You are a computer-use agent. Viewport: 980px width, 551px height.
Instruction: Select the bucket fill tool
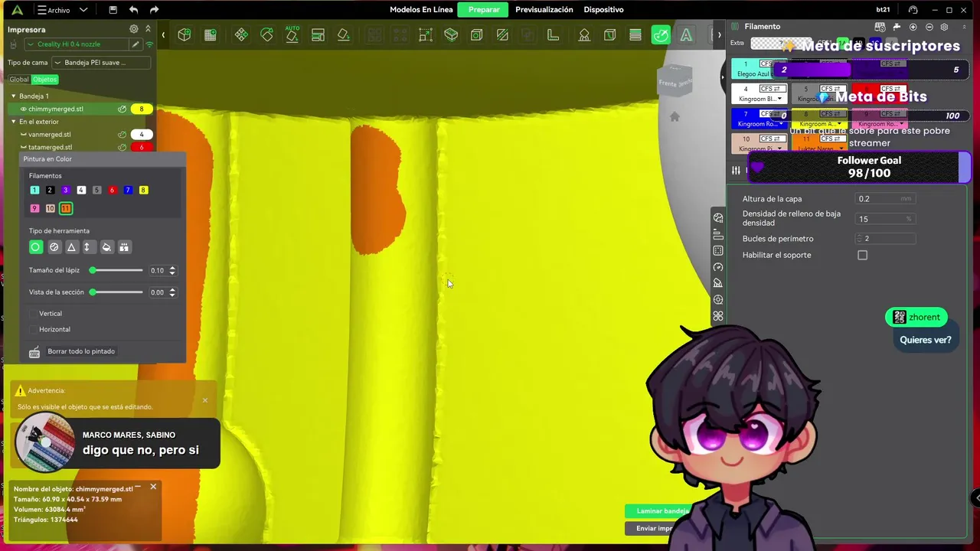(x=106, y=247)
